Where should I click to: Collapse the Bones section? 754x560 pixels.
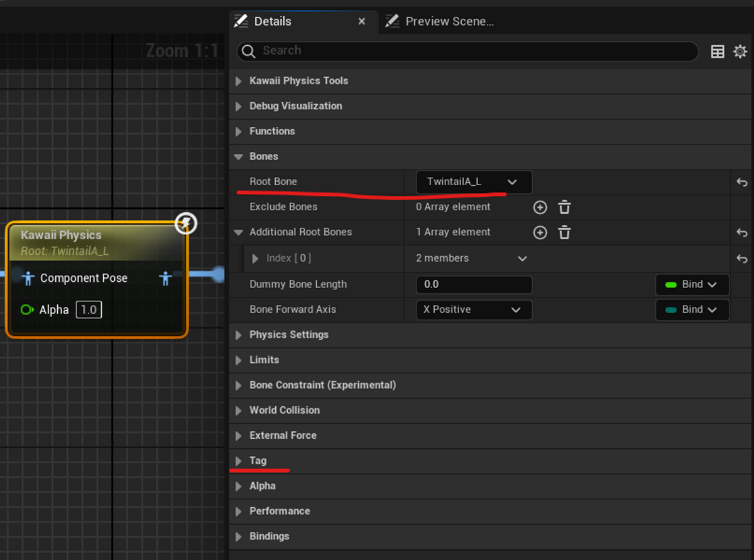pyautogui.click(x=238, y=157)
